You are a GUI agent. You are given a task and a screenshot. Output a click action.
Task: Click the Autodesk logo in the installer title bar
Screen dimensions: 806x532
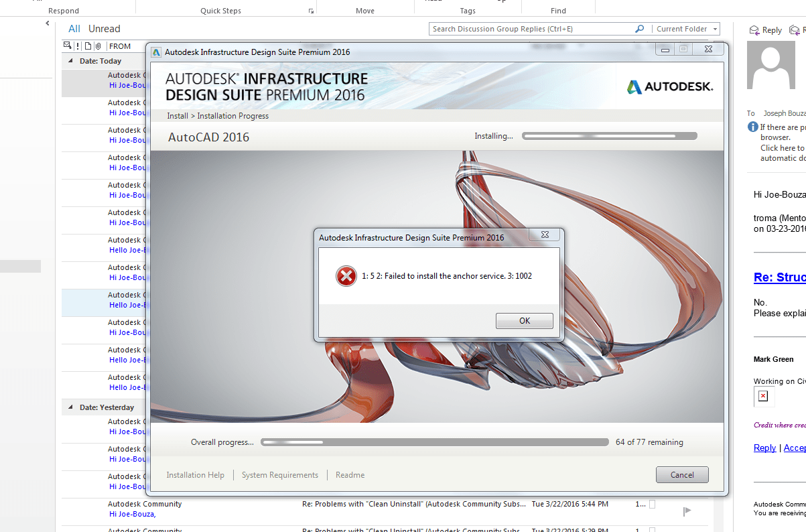[x=155, y=51]
